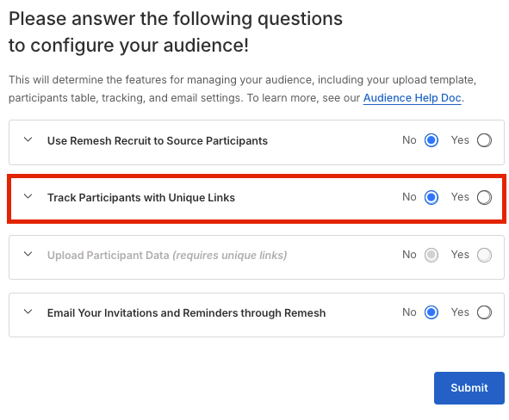
Task: Click the Use Remesh Recruit to Source Participants label
Action: pyautogui.click(x=158, y=141)
